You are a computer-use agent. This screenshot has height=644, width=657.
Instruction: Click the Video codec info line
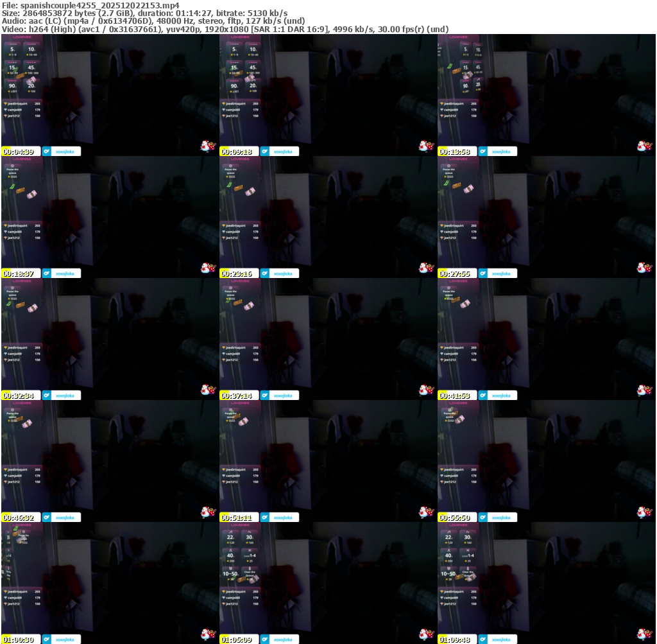point(225,30)
